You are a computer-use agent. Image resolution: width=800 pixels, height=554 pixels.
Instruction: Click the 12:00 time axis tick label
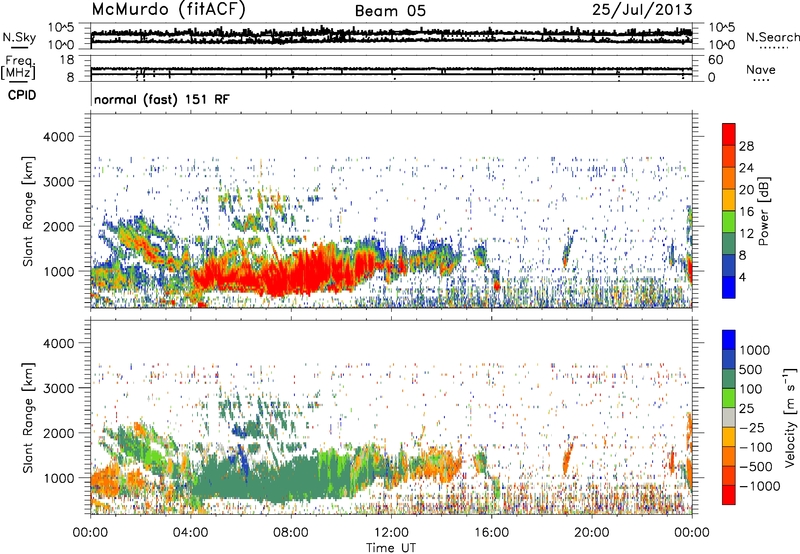(391, 533)
